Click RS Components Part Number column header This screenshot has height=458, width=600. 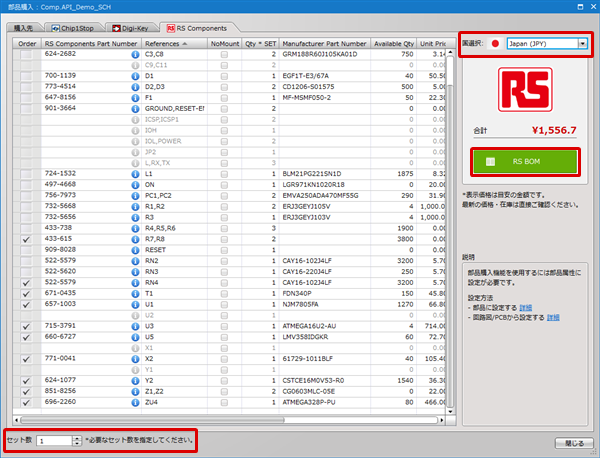(91, 44)
